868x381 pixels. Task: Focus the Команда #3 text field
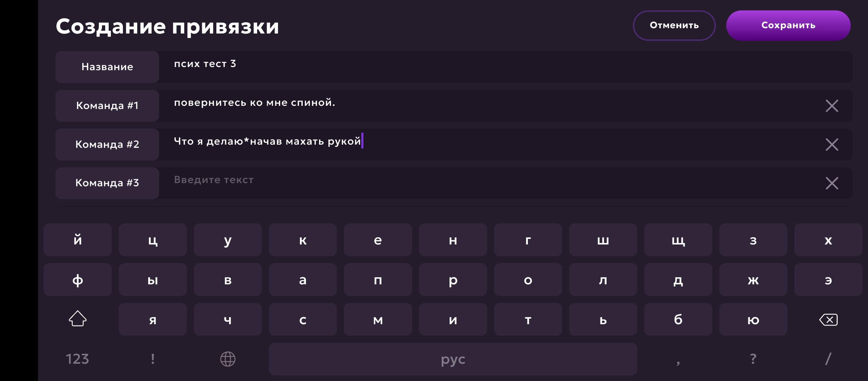[x=487, y=183]
